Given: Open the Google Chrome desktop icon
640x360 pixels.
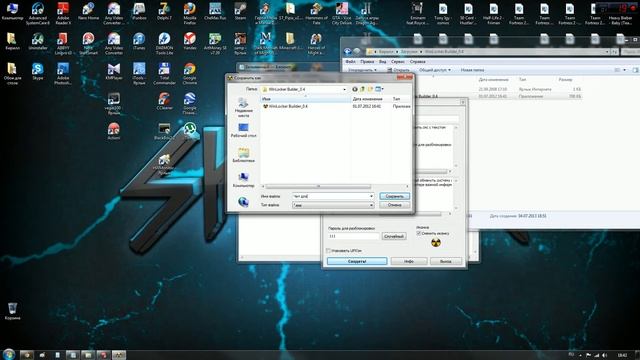Looking at the screenshot, I should (x=189, y=73).
